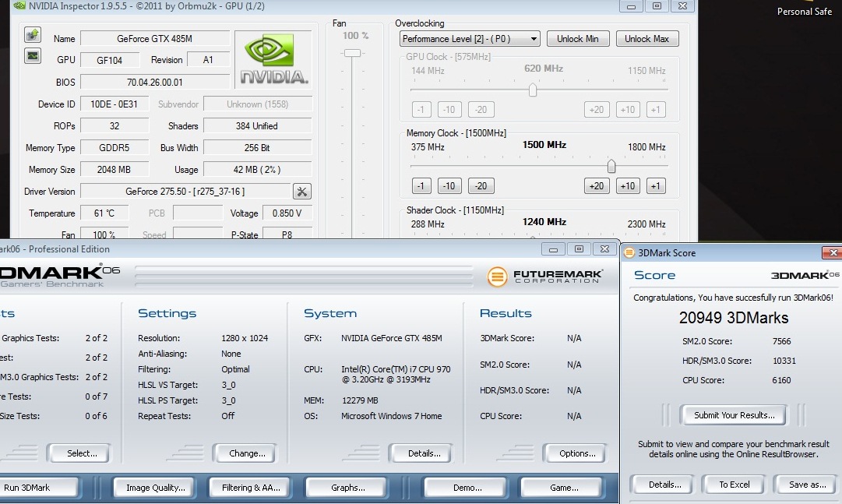Click the disabled GPU Clock +20 button
This screenshot has height=504, width=842.
597,110
